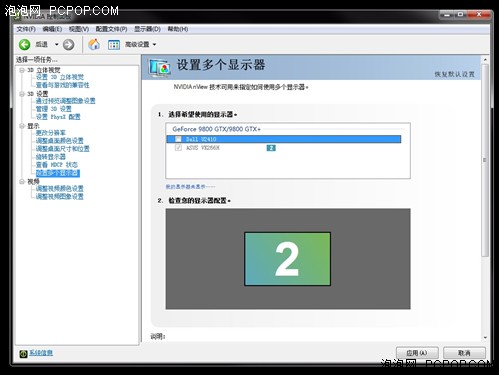This screenshot has height=375, width=499.
Task: Toggle the ASUS display checkbox
Action: coord(178,147)
